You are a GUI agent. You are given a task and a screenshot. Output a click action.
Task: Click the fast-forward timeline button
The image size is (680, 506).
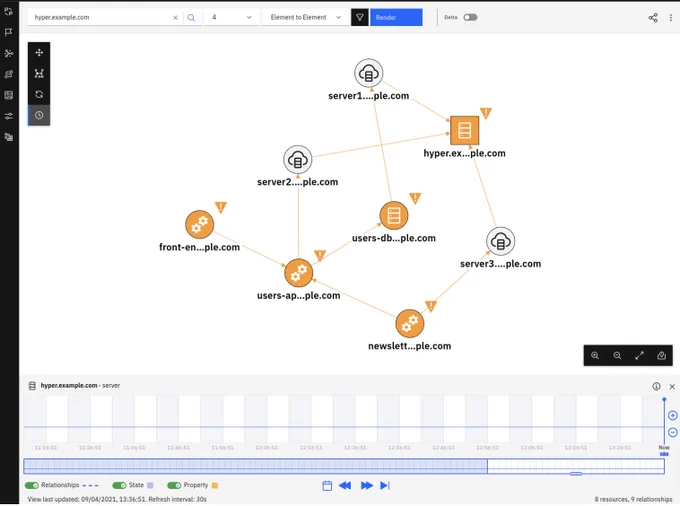pyautogui.click(x=367, y=486)
